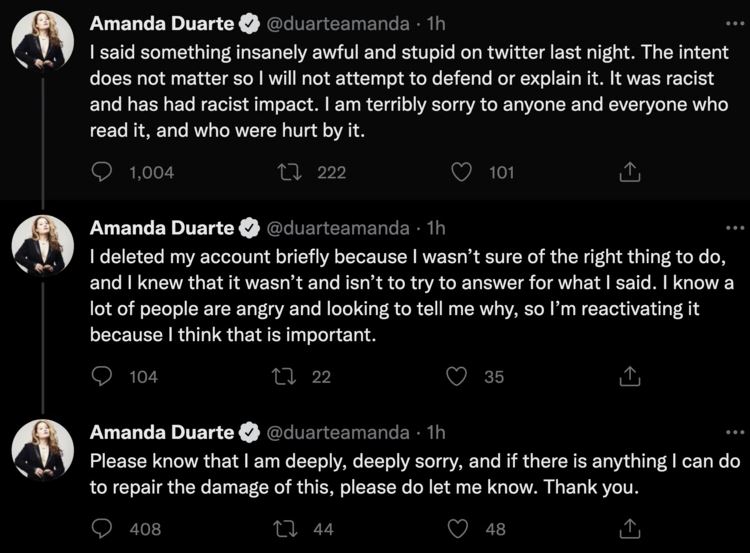This screenshot has height=553, width=750.
Task: Like the tweet with 35 likes
Action: pyautogui.click(x=457, y=376)
